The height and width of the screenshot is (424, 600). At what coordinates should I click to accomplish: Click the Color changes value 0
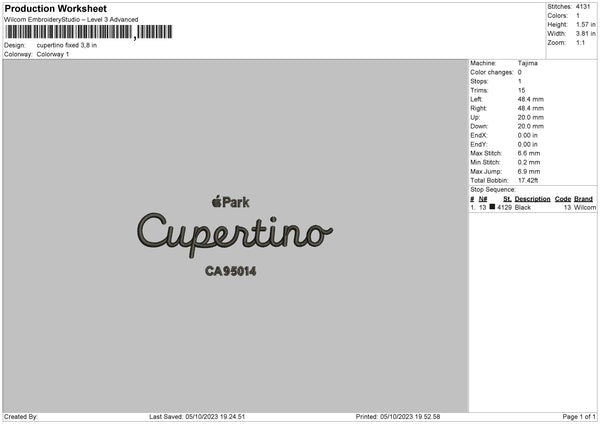tap(520, 72)
